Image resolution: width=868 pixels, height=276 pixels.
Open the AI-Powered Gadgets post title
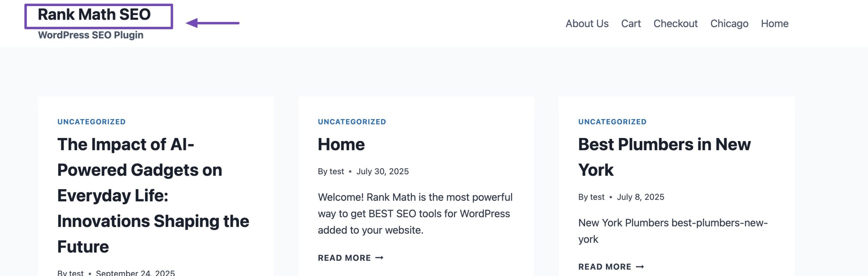(x=153, y=195)
